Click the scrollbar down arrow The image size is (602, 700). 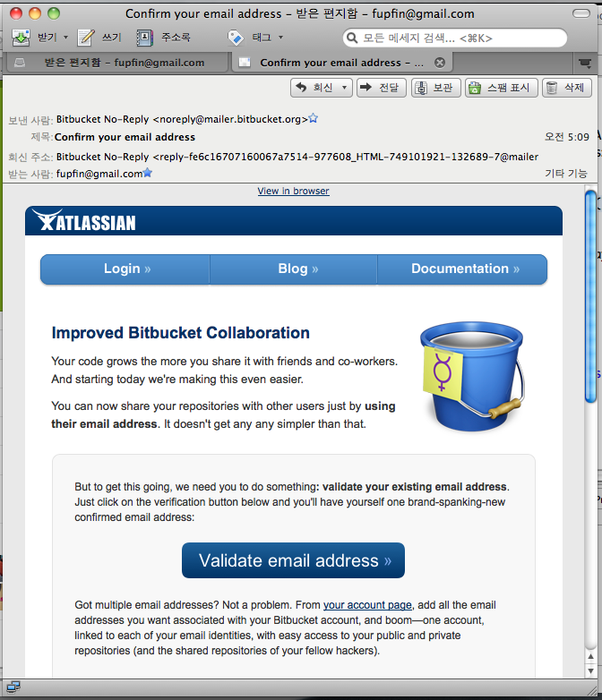click(591, 671)
